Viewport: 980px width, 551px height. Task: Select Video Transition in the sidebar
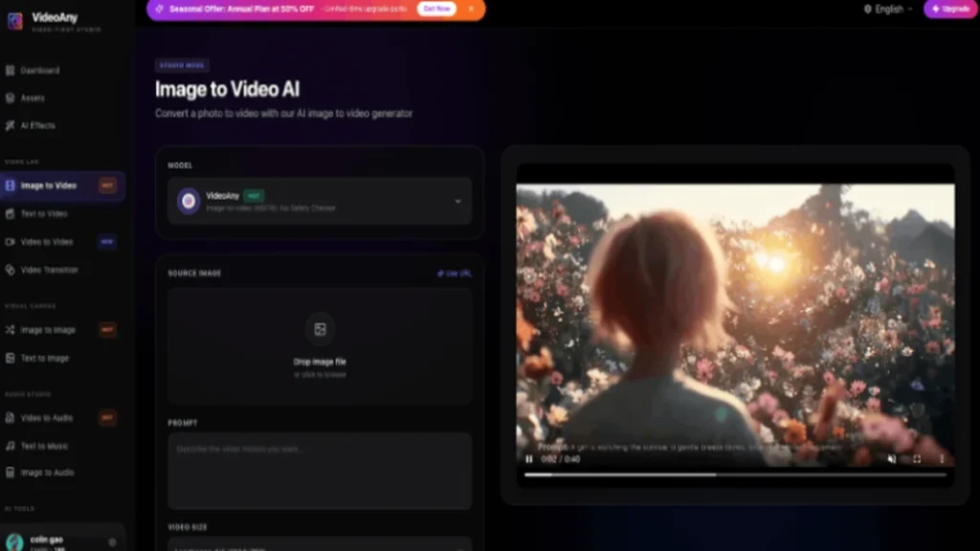[48, 269]
